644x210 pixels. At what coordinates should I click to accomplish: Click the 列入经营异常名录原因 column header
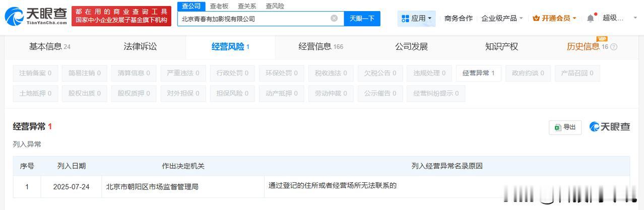(x=447, y=166)
